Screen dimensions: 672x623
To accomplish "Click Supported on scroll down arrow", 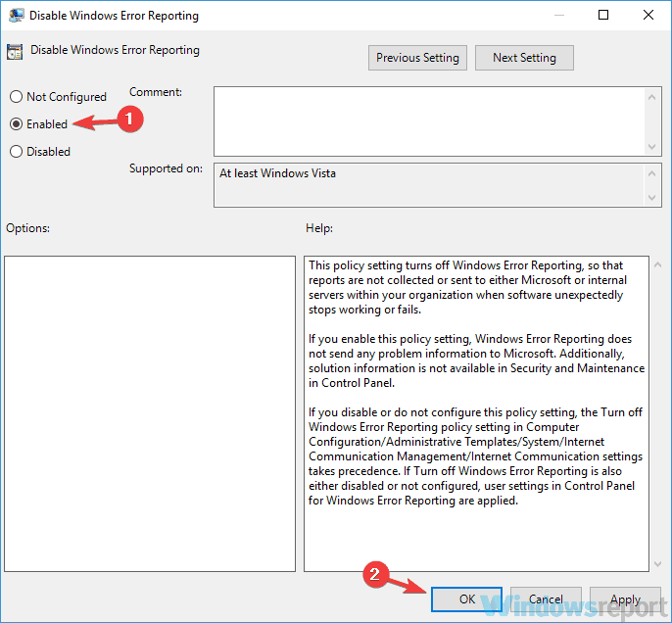I will tap(651, 198).
